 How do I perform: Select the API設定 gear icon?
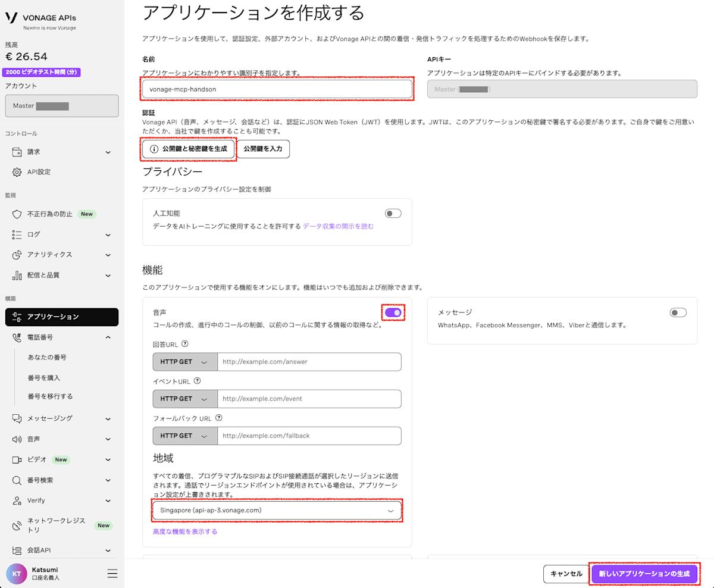[x=17, y=173]
